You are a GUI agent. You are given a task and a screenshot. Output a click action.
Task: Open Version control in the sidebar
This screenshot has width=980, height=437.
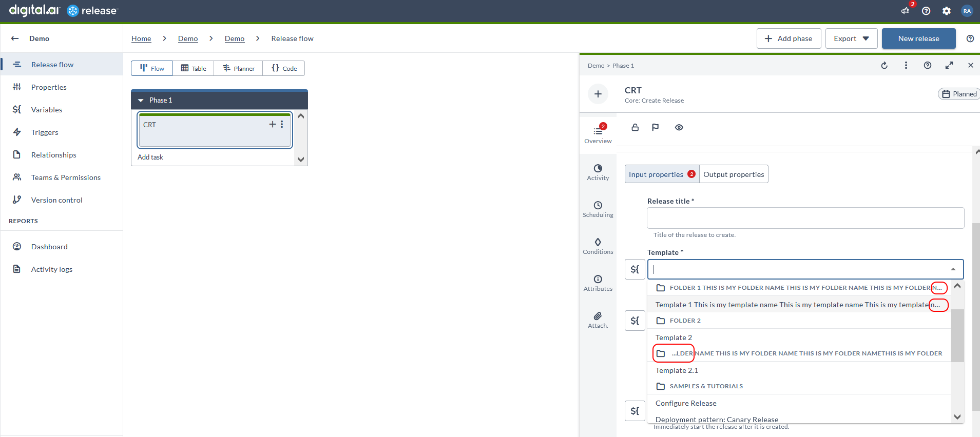pyautogui.click(x=62, y=200)
